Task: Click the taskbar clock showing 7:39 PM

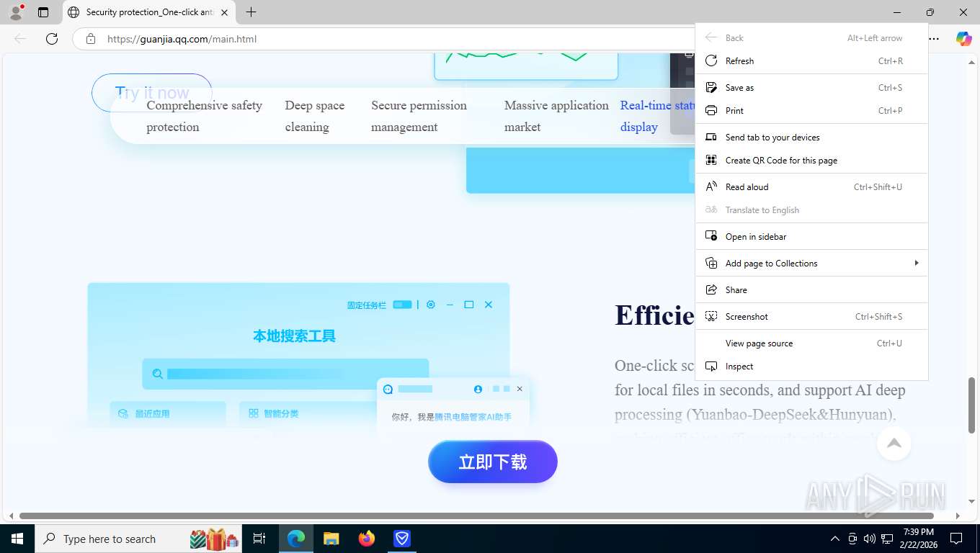Action: point(919,538)
